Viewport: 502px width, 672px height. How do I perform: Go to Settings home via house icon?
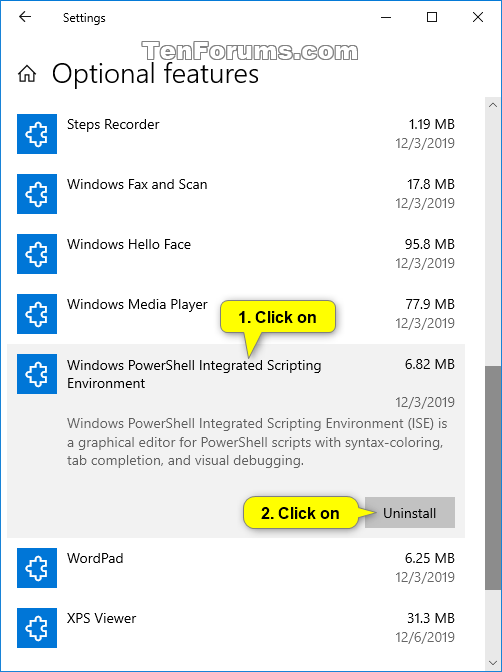pyautogui.click(x=27, y=74)
